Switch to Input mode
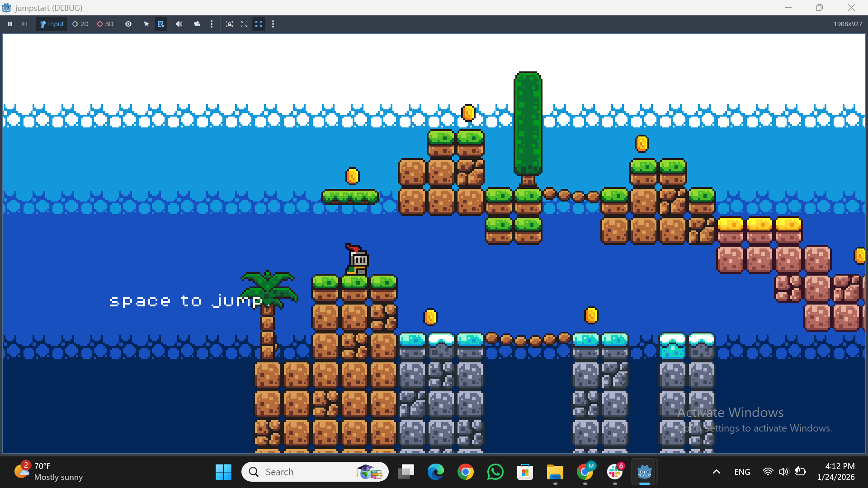Screen dimensions: 868x488 52,24
